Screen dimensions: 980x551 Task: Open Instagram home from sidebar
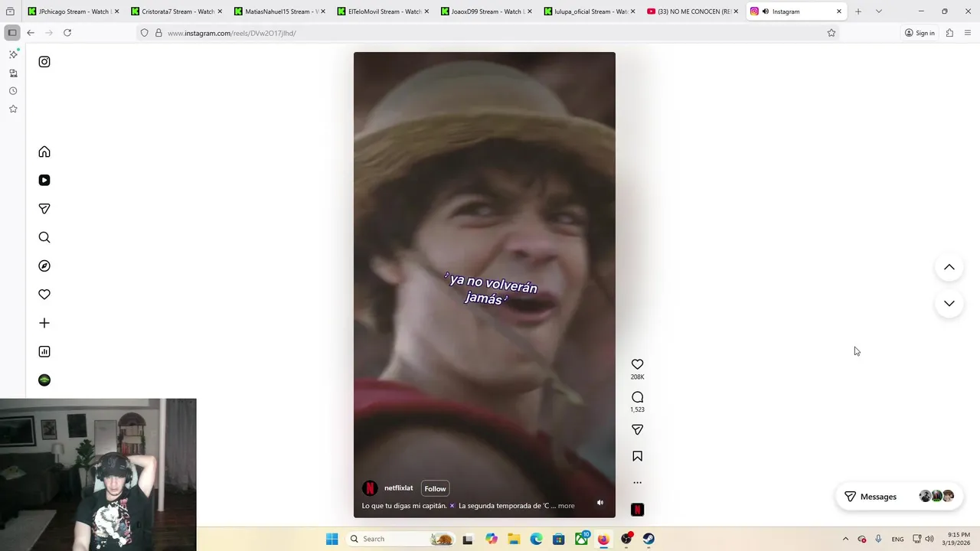click(x=44, y=152)
